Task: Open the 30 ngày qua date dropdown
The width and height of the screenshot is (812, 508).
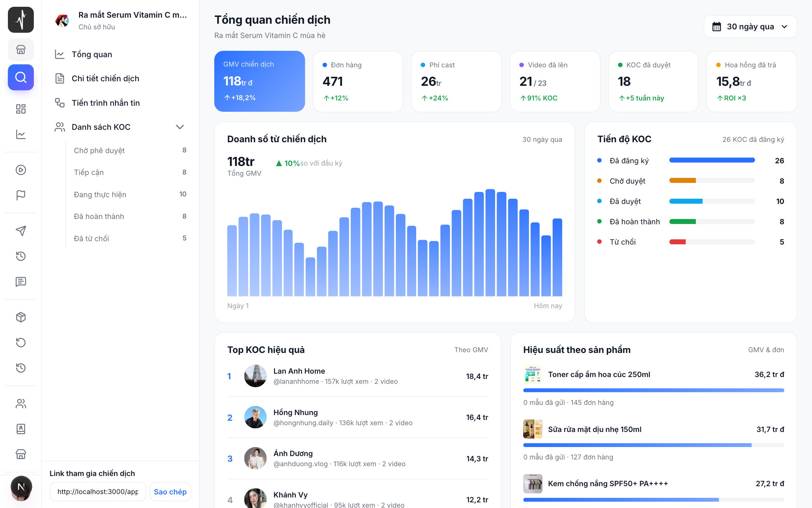Action: (x=750, y=27)
